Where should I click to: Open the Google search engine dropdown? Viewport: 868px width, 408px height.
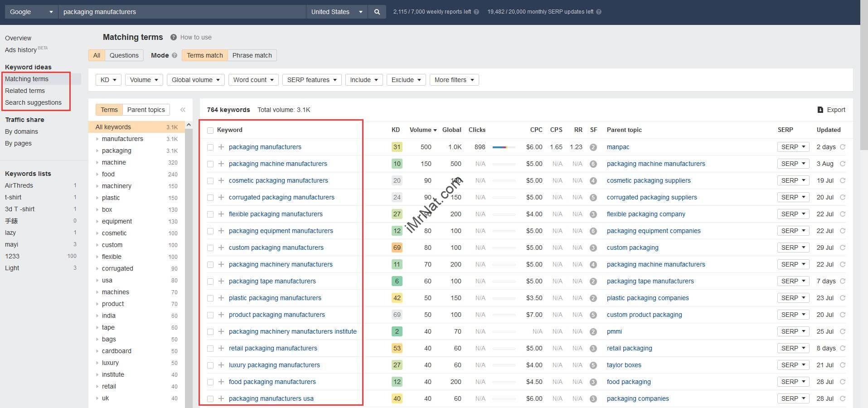coord(32,12)
